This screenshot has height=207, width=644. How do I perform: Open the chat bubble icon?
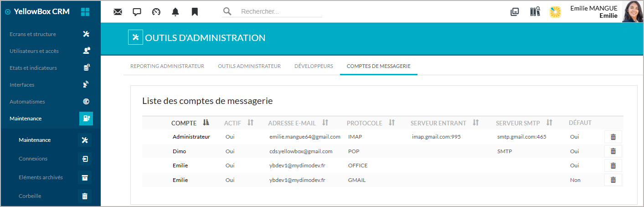pos(137,12)
